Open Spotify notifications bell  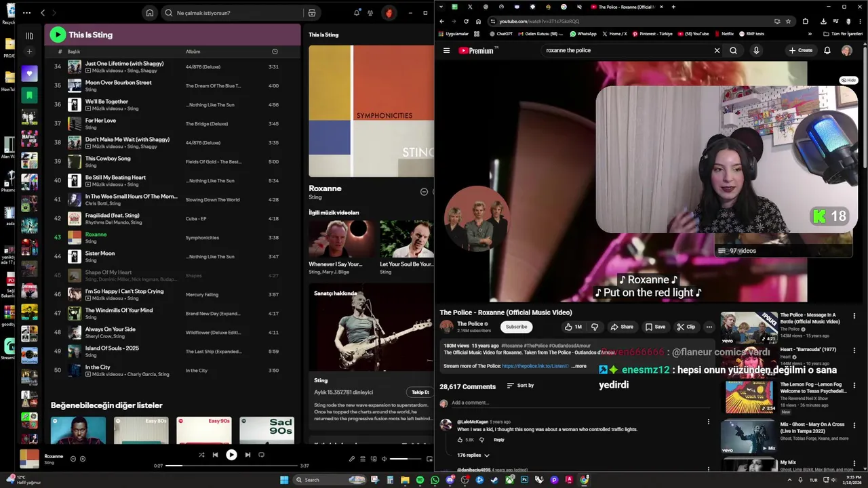(357, 13)
